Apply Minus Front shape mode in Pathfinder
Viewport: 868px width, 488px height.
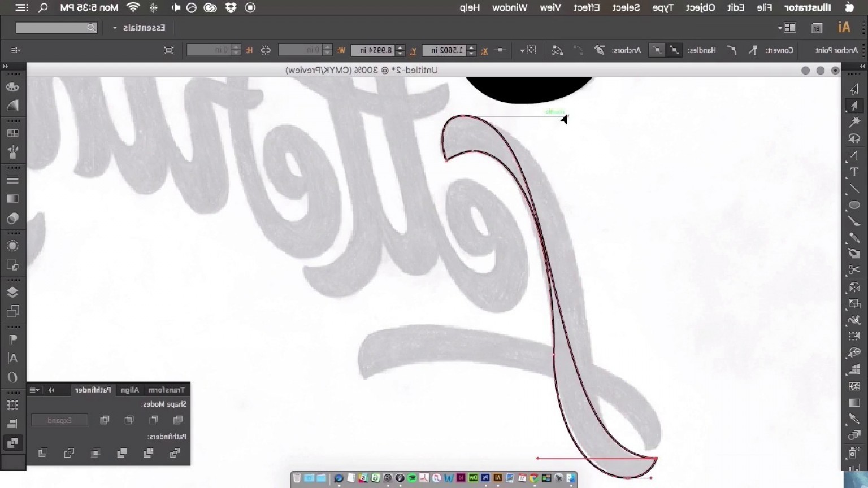click(154, 420)
